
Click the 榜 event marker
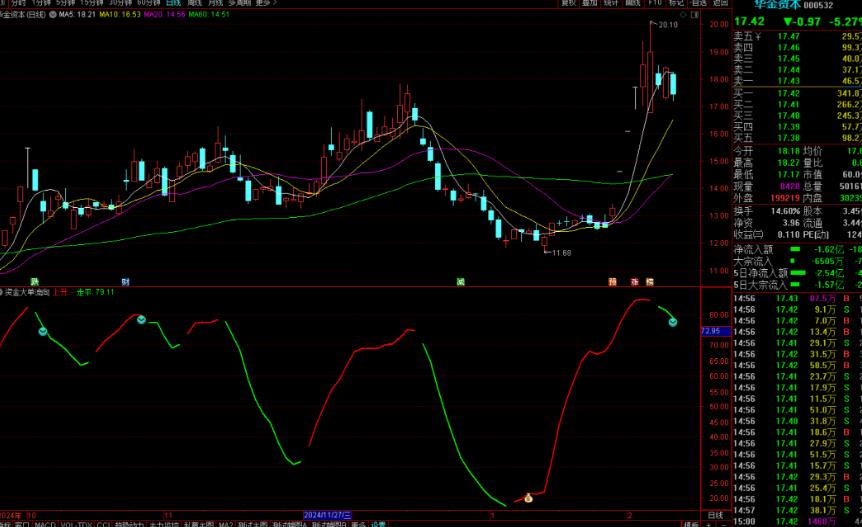click(x=650, y=281)
